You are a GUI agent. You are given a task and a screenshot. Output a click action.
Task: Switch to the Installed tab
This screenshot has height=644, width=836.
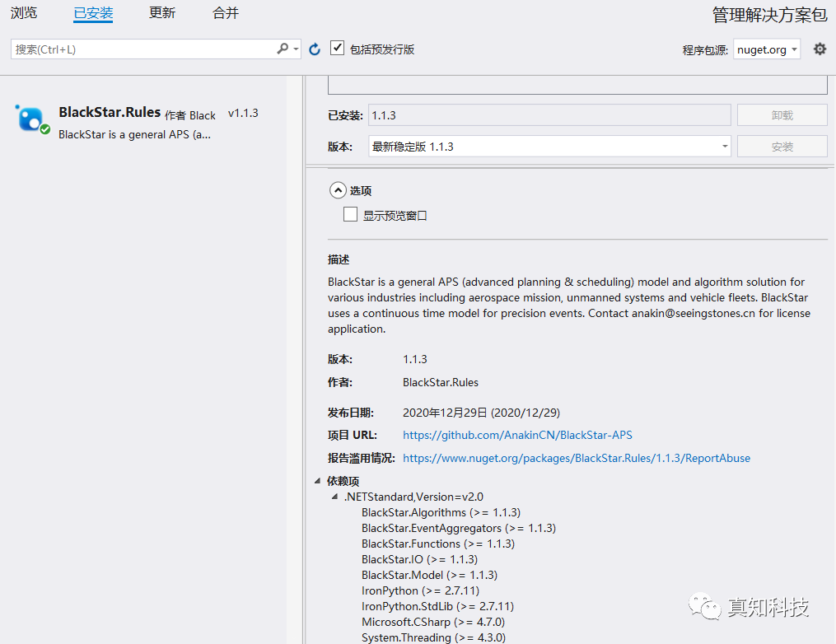click(x=93, y=13)
